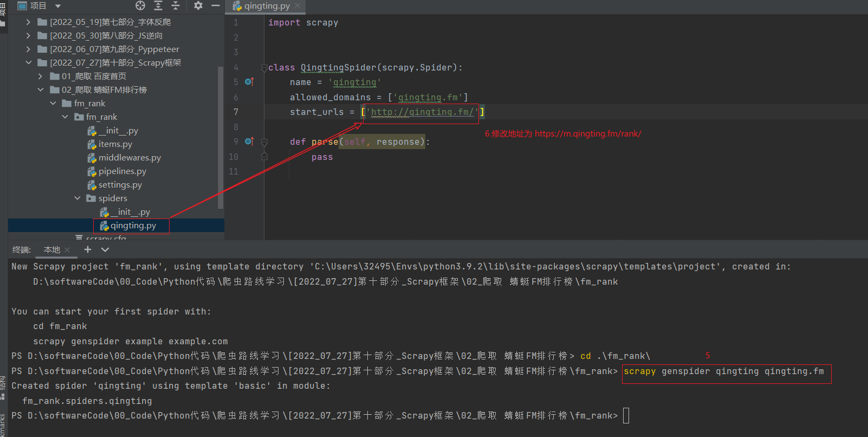Hide the project panel with minus icon
This screenshot has width=868, height=437.
point(216,5)
